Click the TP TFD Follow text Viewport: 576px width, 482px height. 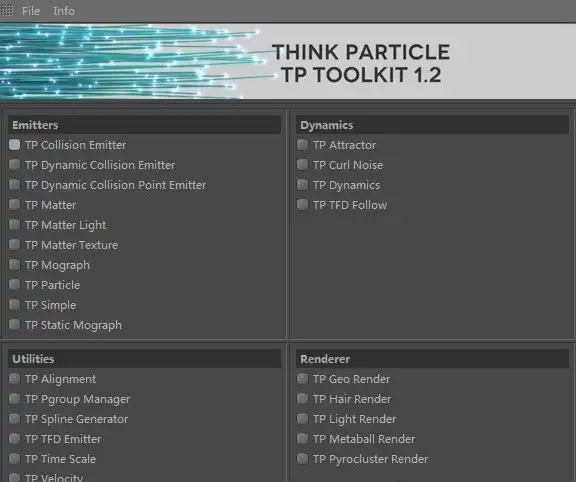(350, 205)
